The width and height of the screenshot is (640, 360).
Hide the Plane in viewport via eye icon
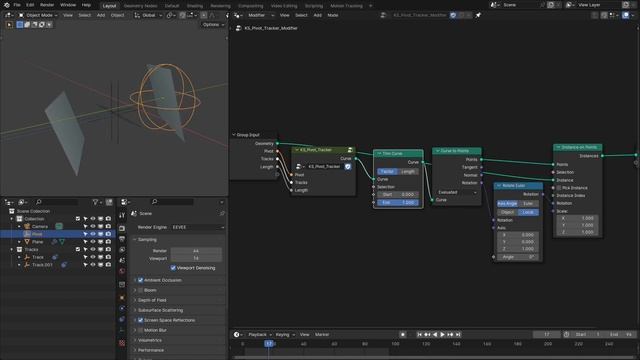93,242
